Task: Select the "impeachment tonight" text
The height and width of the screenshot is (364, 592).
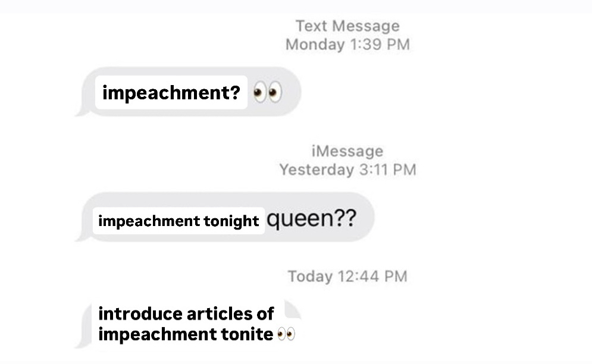Action: [x=178, y=221]
